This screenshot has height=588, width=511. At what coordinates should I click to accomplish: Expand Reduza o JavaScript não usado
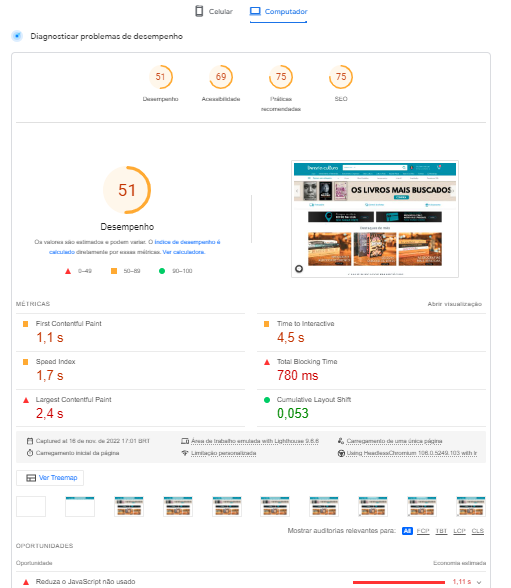[251, 581]
